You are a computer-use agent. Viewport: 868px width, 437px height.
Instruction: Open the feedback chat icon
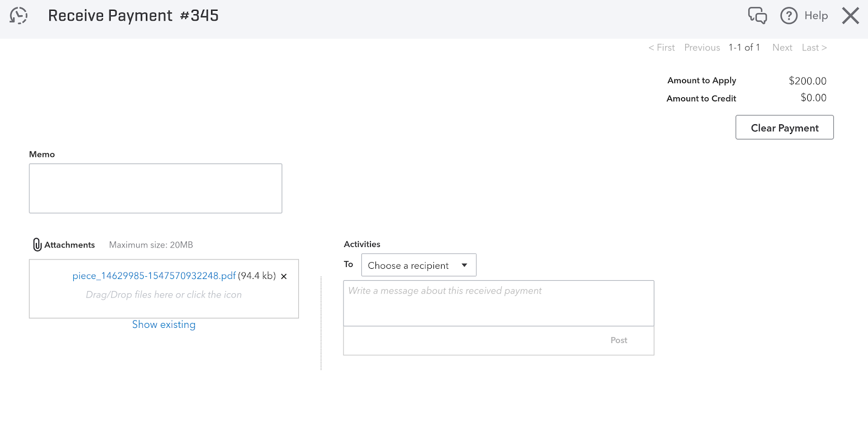pyautogui.click(x=757, y=15)
